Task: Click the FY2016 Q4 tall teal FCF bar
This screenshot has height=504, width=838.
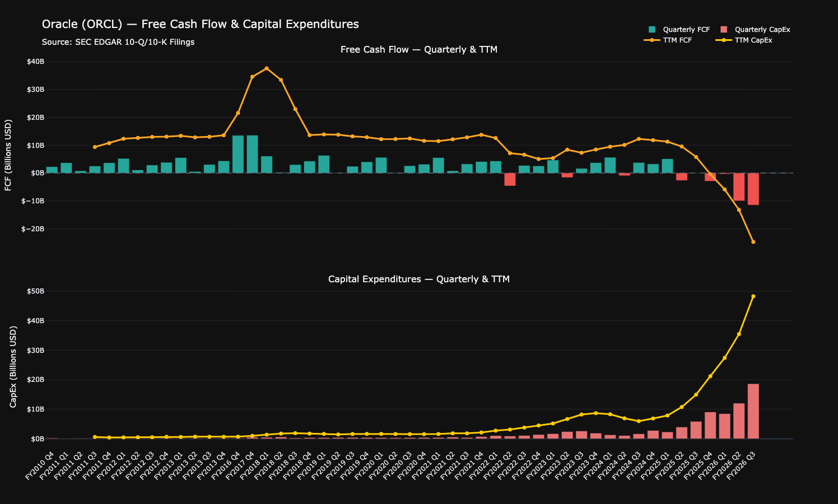Action: pyautogui.click(x=238, y=154)
